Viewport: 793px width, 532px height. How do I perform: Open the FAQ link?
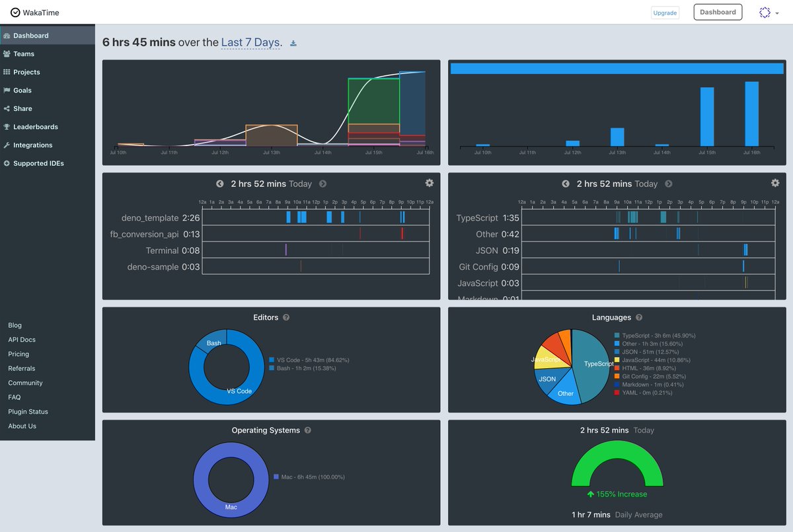pos(14,398)
